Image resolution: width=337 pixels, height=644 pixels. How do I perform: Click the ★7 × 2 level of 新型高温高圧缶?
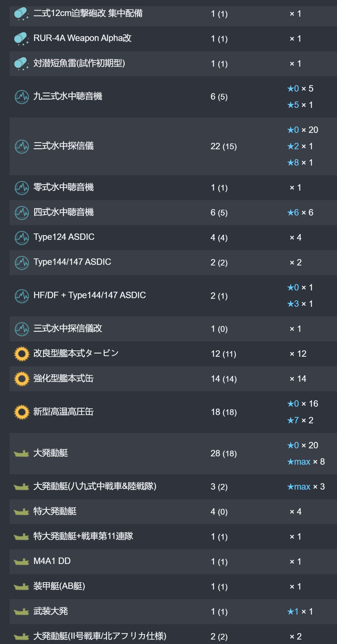(300, 420)
